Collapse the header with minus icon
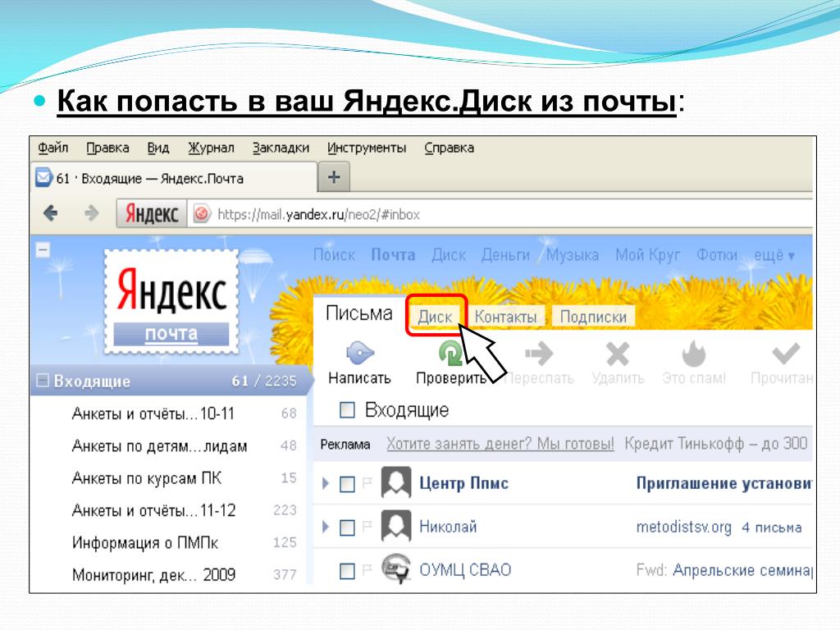The image size is (840, 630). click(43, 250)
